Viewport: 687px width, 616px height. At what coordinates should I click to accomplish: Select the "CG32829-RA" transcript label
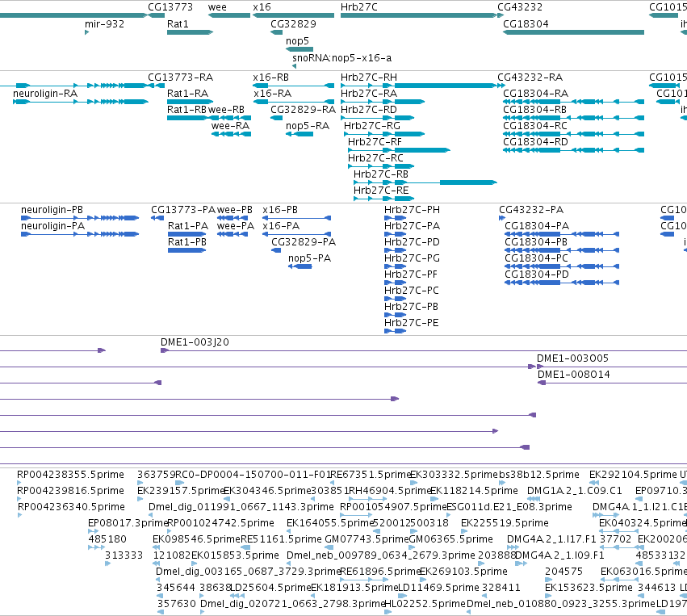tap(303, 110)
